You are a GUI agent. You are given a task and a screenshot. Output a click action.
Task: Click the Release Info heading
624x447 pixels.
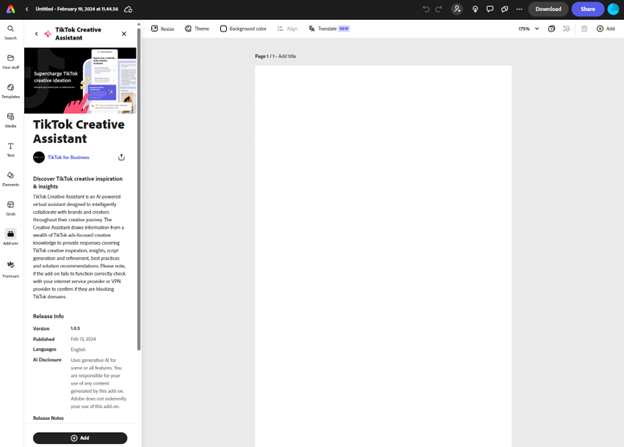48,316
